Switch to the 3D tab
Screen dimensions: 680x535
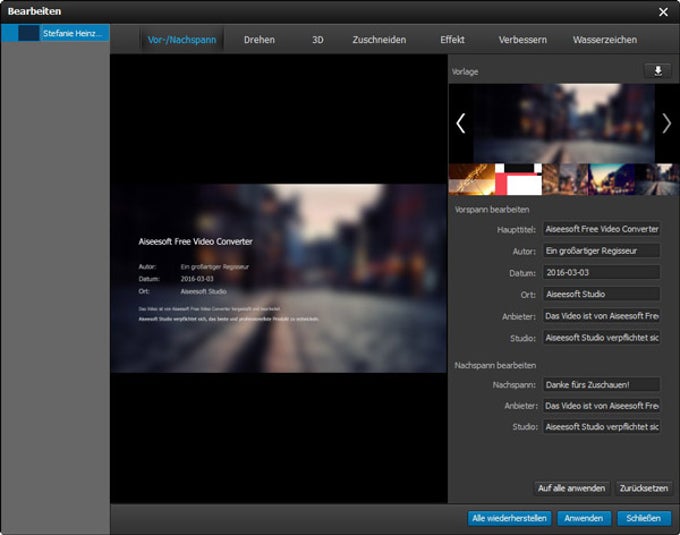[317, 40]
